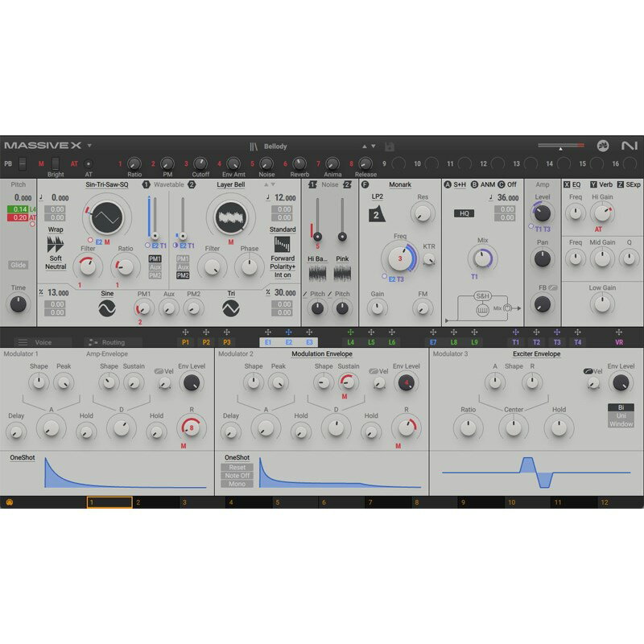
Task: Select pattern slot 1 in the bottom bar
Action: (109, 502)
